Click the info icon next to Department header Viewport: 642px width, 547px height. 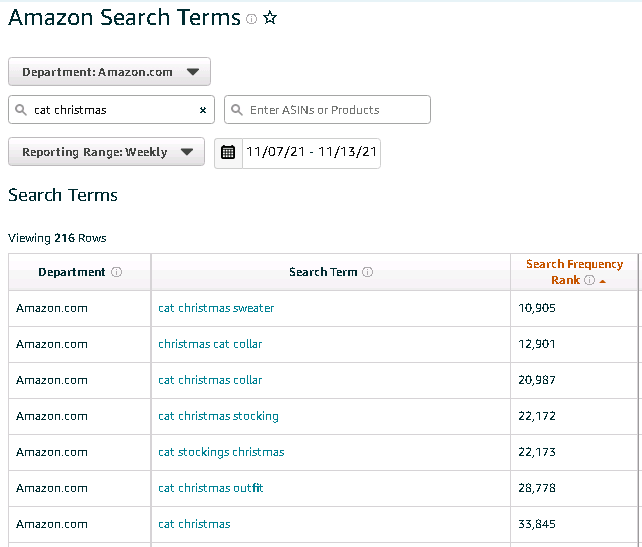pos(117,272)
